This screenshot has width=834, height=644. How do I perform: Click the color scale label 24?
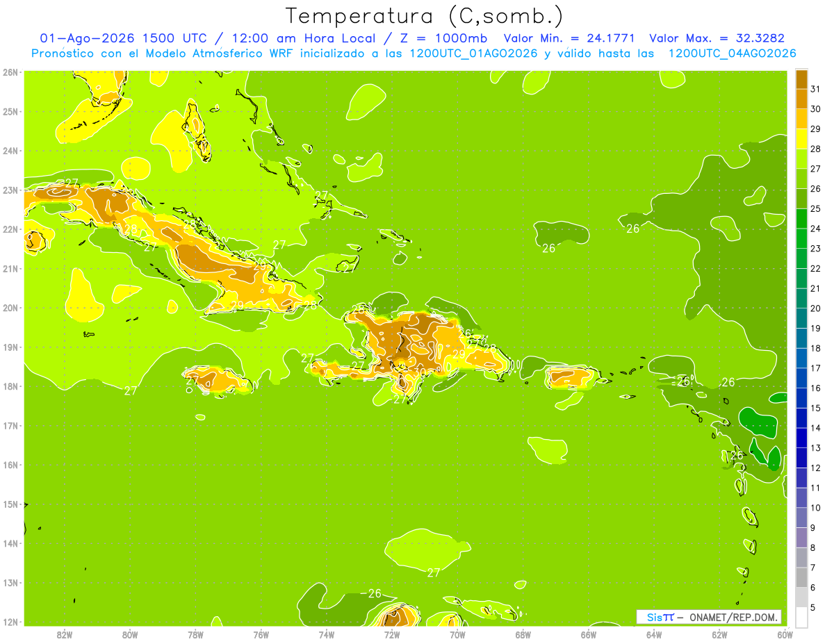point(816,228)
